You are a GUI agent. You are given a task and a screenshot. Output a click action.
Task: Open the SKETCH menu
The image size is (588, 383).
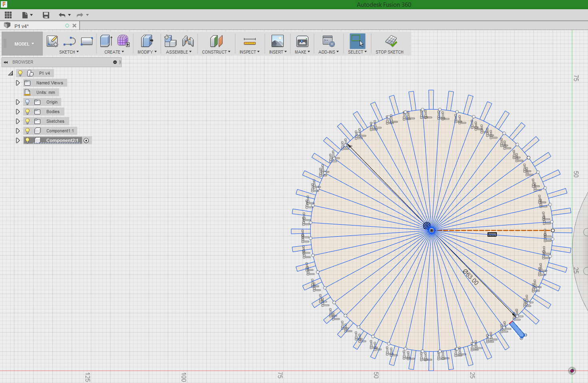click(69, 52)
